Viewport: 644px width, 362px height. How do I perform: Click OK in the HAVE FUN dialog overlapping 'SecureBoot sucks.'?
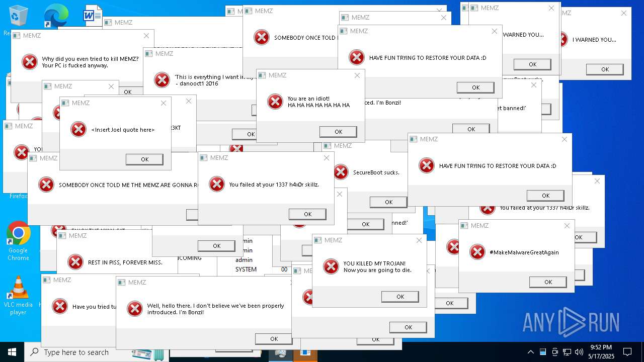click(545, 196)
